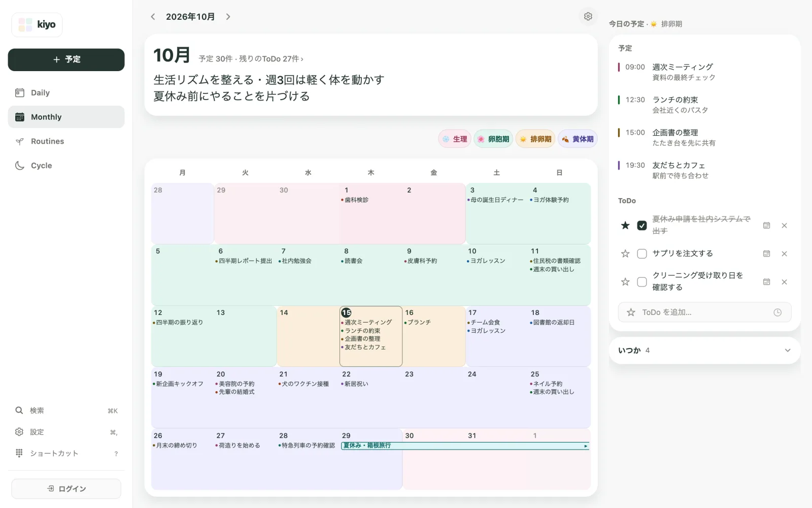
Task: Open calendar icon for クリーニング todo
Action: point(766,281)
